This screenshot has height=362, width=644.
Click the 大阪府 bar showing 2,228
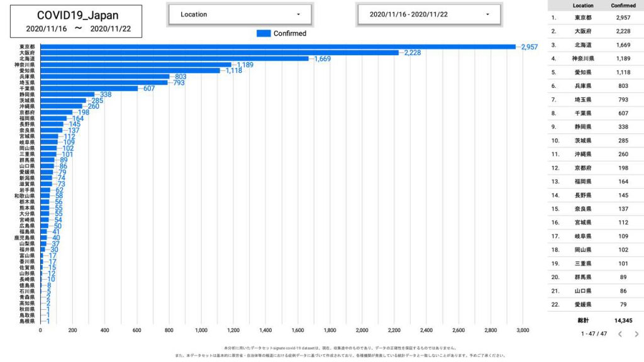(x=219, y=53)
